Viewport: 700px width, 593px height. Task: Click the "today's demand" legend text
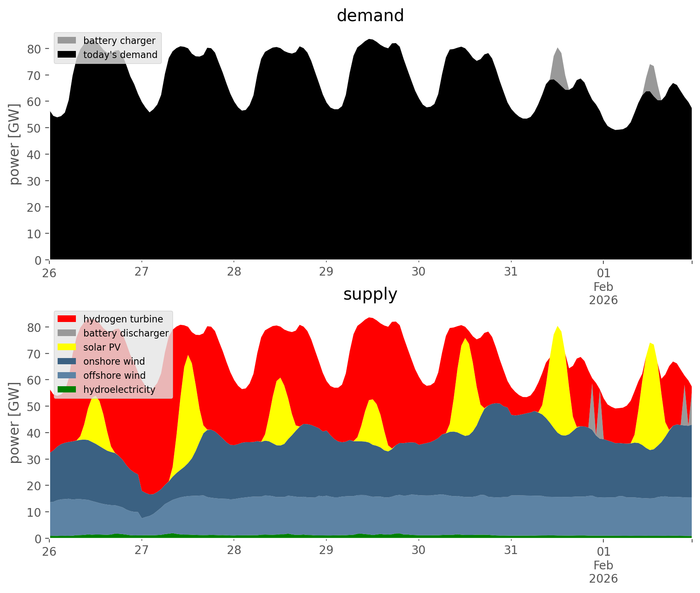120,55
